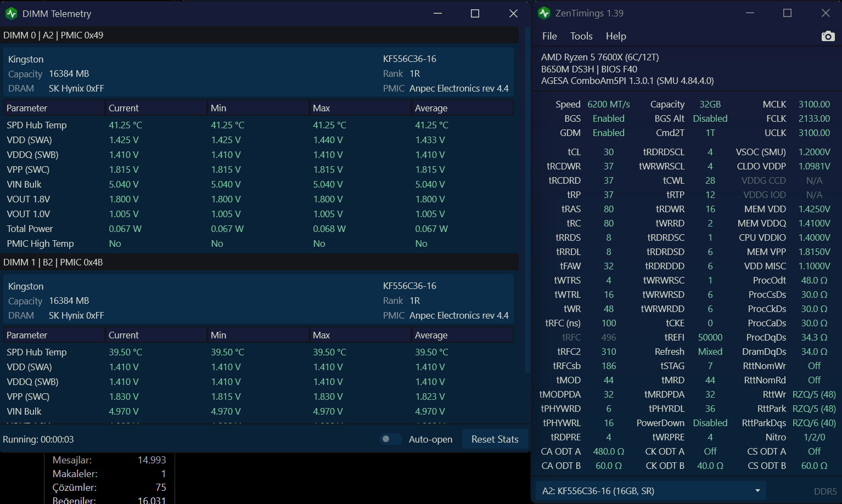Close the DIMM Telemetry window
This screenshot has width=842, height=504.
pyautogui.click(x=513, y=14)
